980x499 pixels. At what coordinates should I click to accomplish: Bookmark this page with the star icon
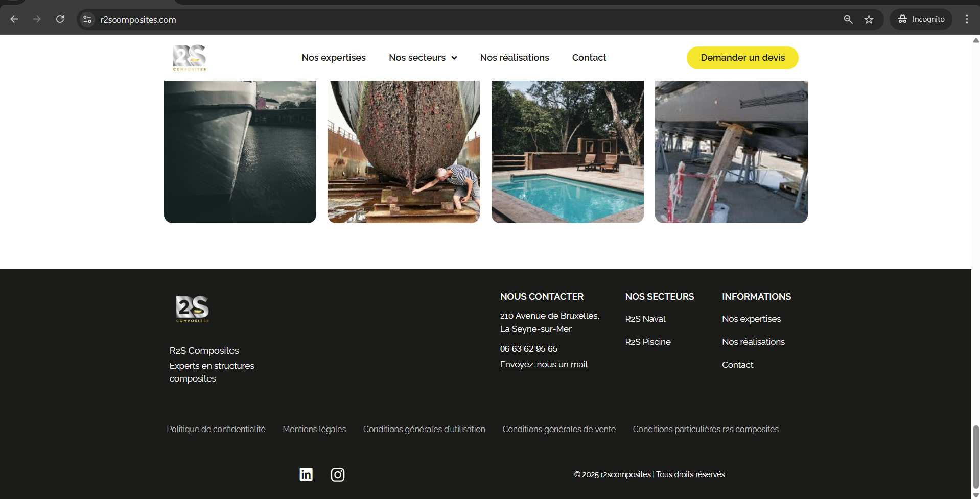tap(869, 19)
